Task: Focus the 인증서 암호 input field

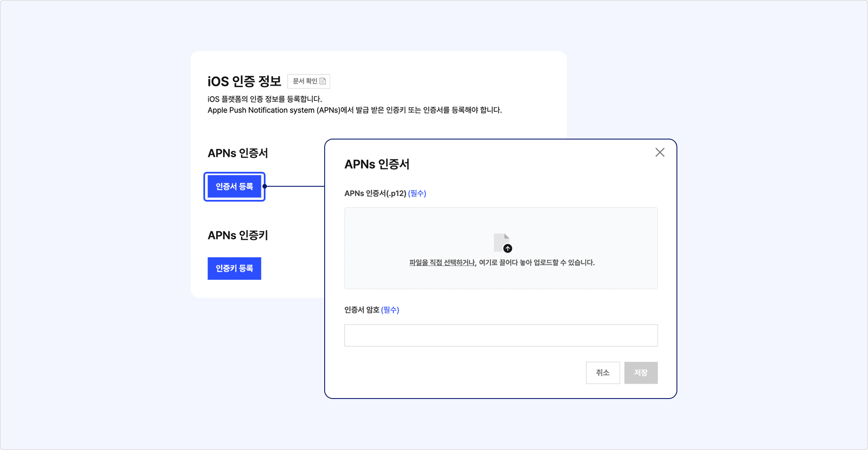Action: [x=501, y=335]
